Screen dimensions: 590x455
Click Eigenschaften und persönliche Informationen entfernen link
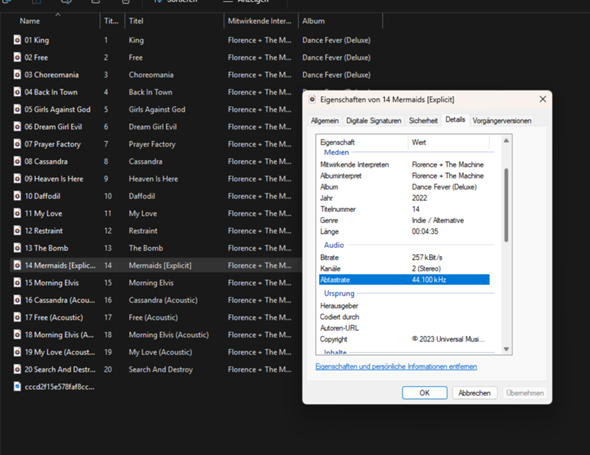(x=396, y=367)
